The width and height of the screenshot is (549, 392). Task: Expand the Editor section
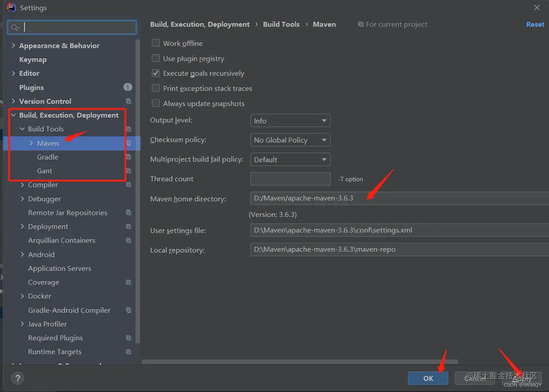pos(13,73)
